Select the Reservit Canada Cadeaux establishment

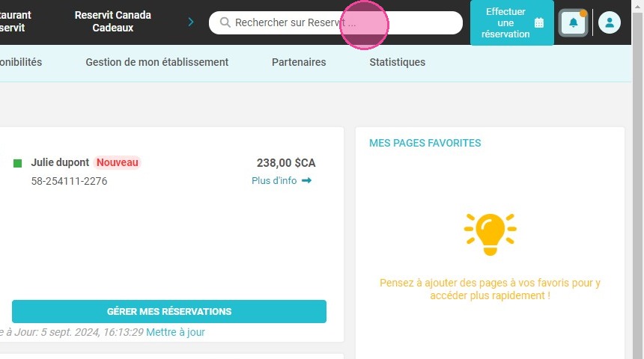tap(113, 22)
